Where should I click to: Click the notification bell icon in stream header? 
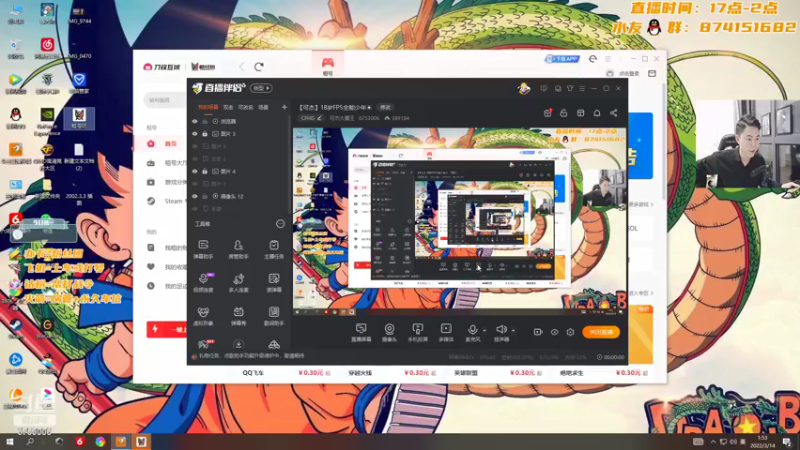pyautogui.click(x=596, y=113)
